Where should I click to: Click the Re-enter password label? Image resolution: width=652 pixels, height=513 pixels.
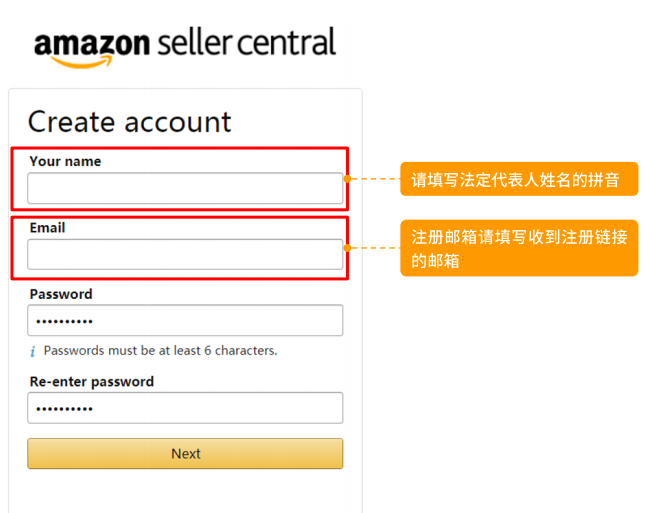(92, 382)
